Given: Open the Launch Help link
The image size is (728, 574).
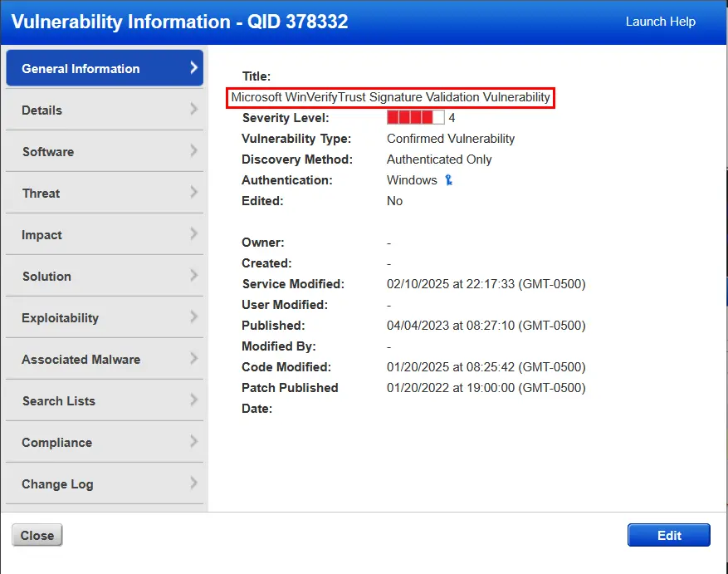Looking at the screenshot, I should (660, 22).
